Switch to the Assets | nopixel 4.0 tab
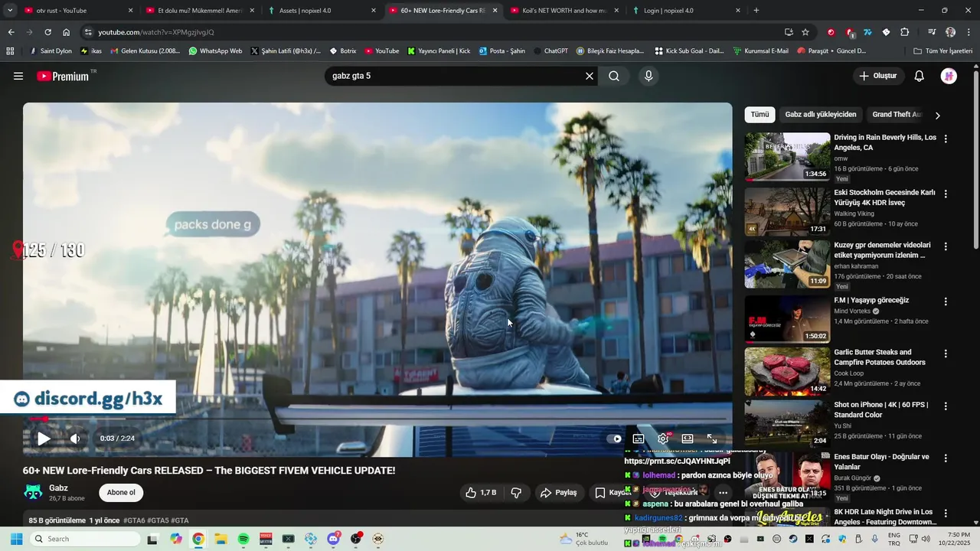The image size is (980, 551). (322, 11)
